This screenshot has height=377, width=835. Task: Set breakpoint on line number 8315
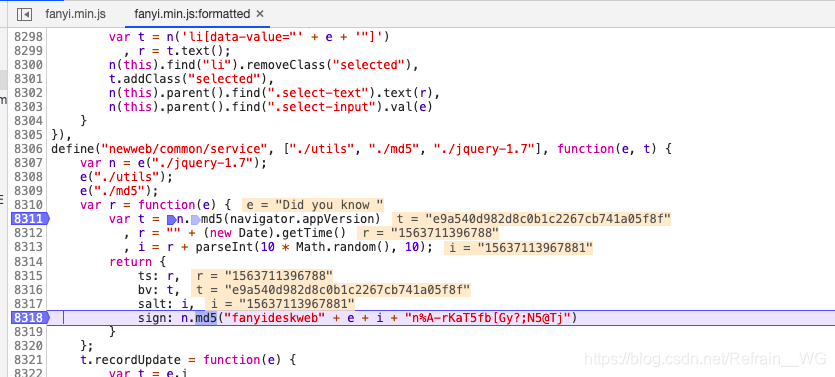[29, 276]
